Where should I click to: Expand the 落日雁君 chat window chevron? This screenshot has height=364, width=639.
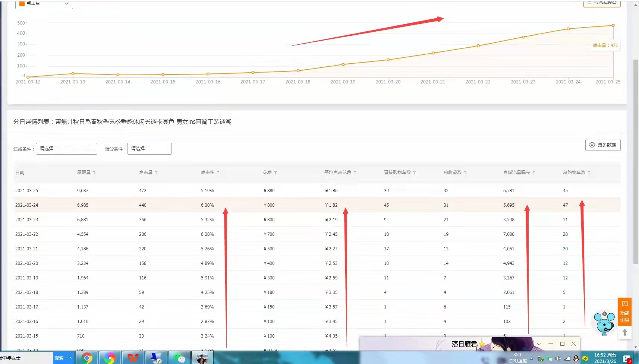539,344
